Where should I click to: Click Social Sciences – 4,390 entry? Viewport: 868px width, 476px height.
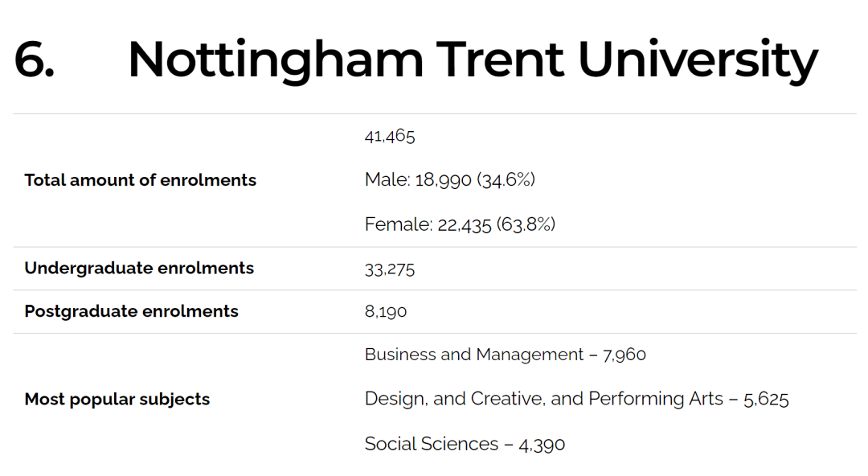pyautogui.click(x=465, y=444)
